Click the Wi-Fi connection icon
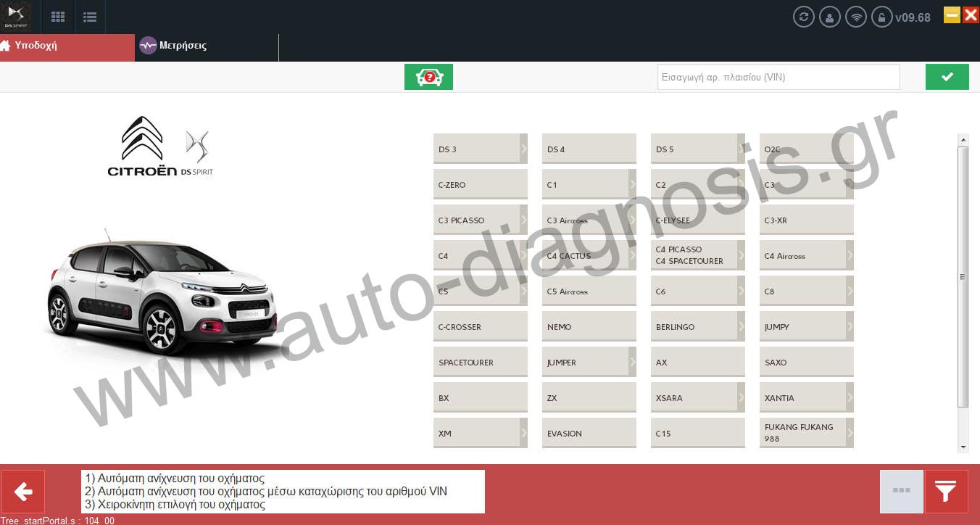980x525 pixels. [x=856, y=17]
